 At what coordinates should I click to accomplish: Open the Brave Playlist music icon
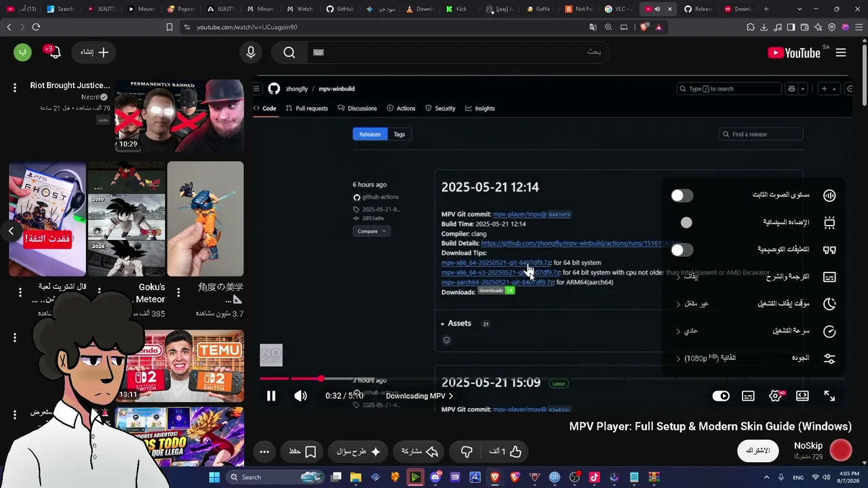[x=778, y=27]
